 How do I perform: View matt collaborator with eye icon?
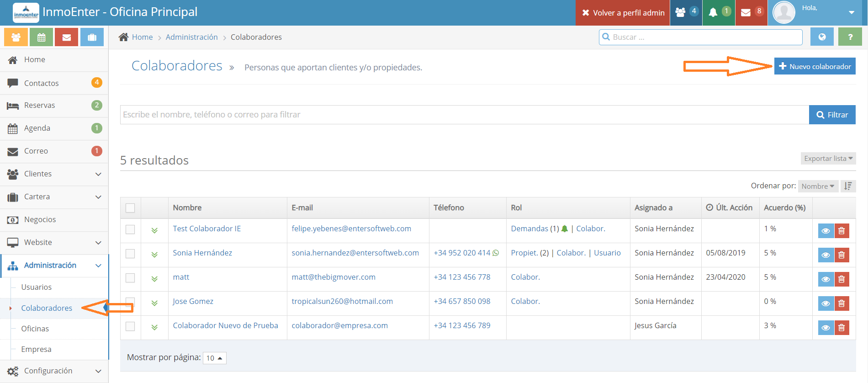pyautogui.click(x=826, y=279)
